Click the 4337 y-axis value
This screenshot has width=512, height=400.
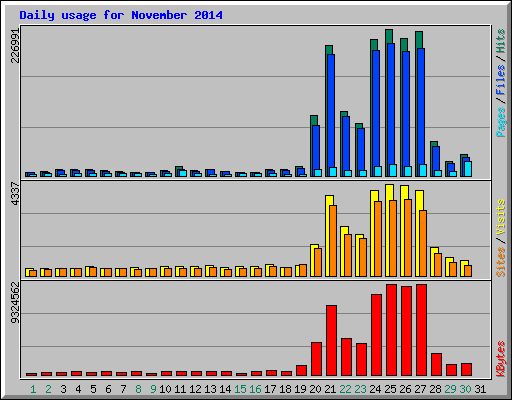pos(15,193)
